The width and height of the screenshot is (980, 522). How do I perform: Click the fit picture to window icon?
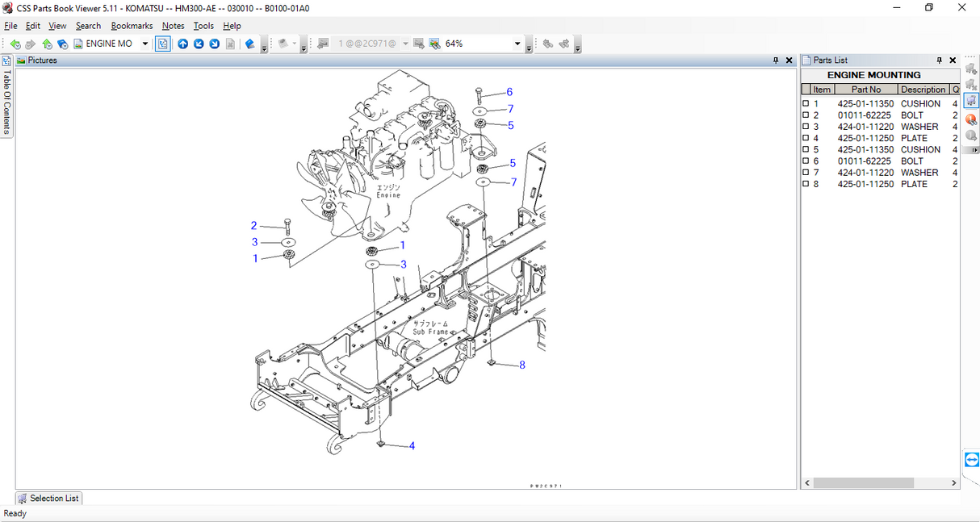[x=419, y=44]
